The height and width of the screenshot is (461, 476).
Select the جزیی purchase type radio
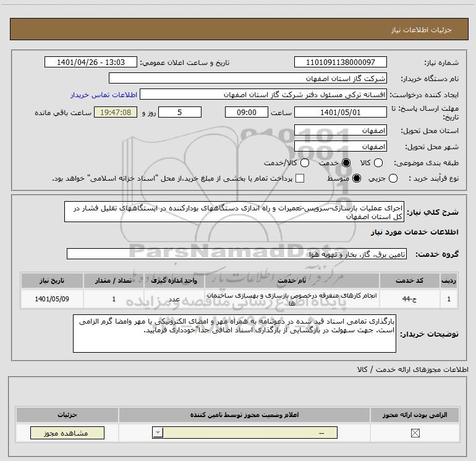pyautogui.click(x=393, y=178)
